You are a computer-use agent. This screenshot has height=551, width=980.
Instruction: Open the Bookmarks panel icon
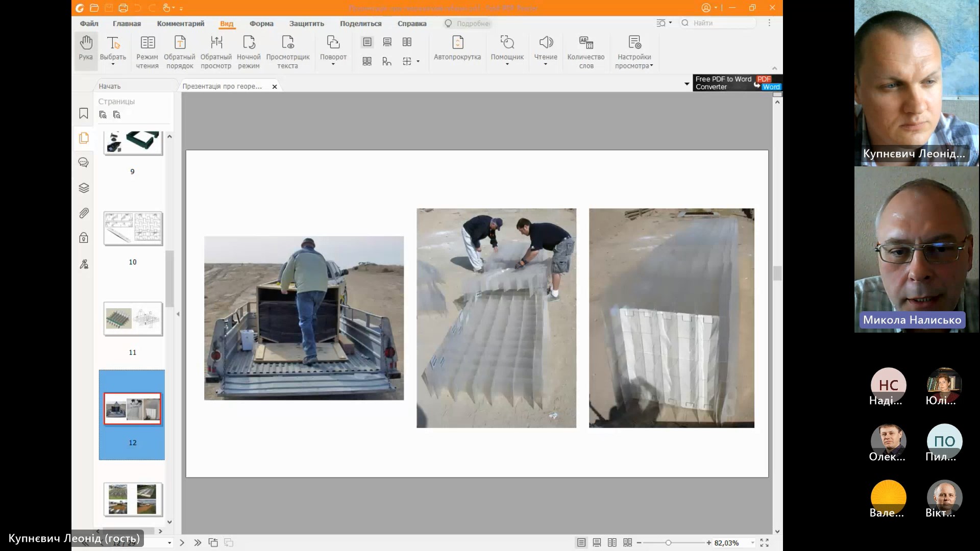click(x=84, y=114)
